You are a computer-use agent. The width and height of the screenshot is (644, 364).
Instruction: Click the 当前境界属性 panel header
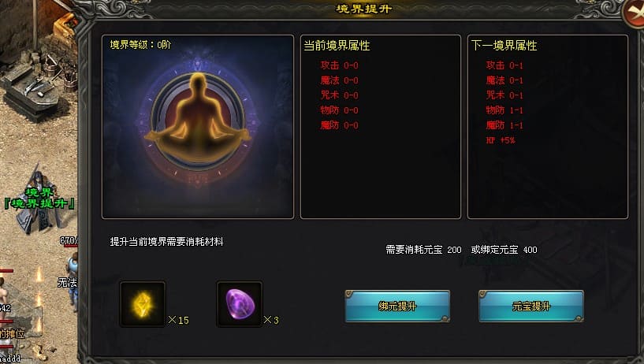pos(337,46)
